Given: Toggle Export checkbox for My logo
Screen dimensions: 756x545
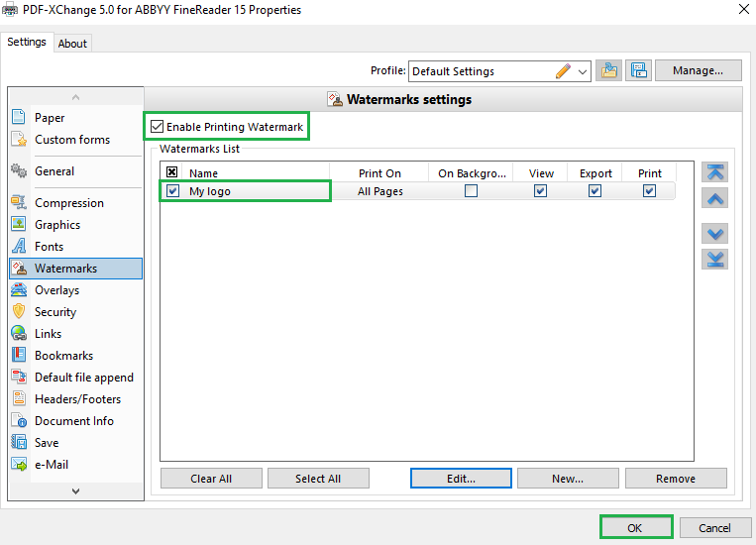Looking at the screenshot, I should [x=594, y=191].
